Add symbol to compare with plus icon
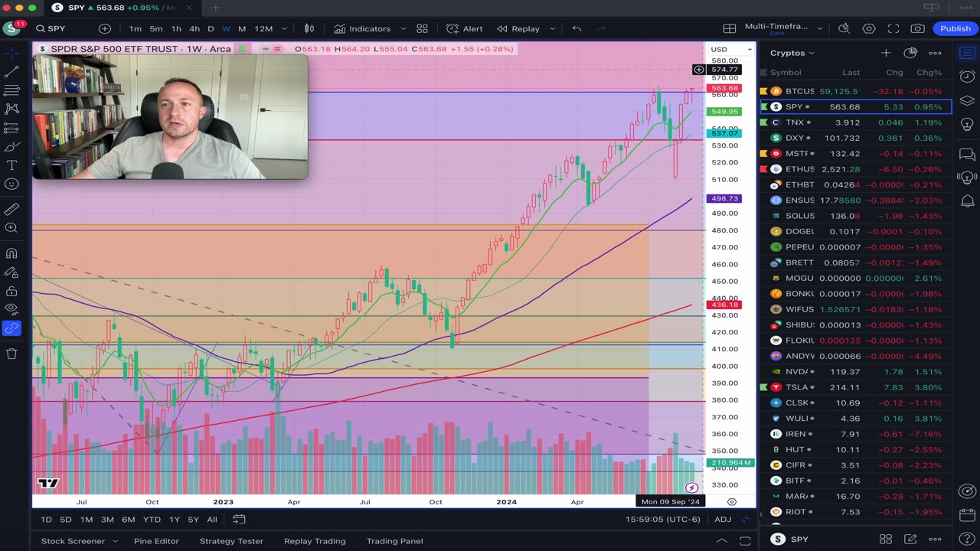 pos(104,28)
